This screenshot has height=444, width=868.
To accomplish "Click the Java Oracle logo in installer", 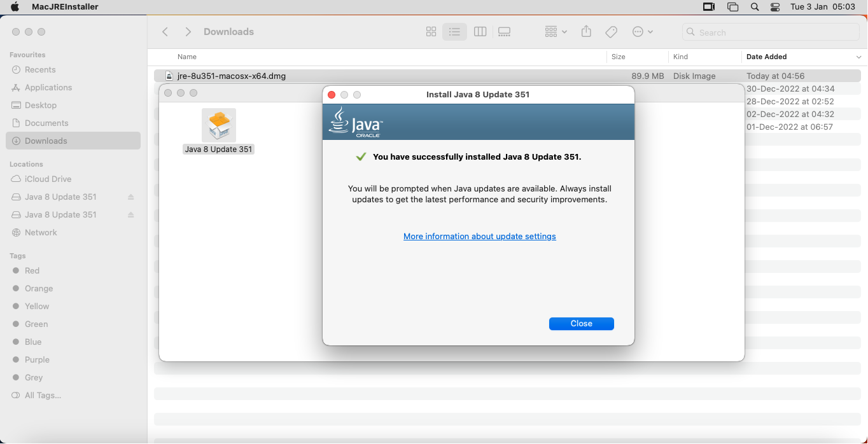I will click(x=355, y=122).
